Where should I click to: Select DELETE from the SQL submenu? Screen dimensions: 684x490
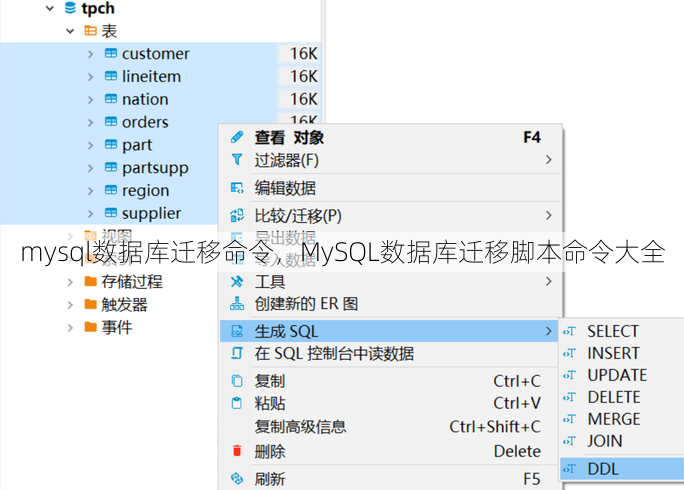622,397
